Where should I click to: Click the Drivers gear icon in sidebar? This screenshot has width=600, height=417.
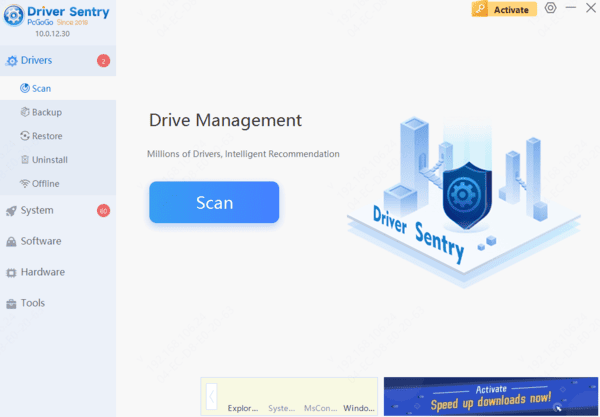click(x=11, y=61)
